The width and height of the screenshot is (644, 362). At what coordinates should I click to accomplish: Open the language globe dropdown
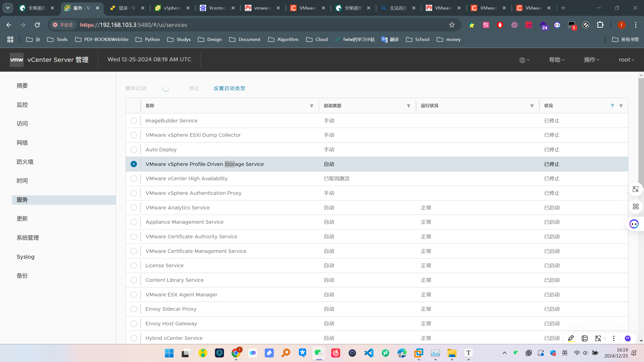524,60
